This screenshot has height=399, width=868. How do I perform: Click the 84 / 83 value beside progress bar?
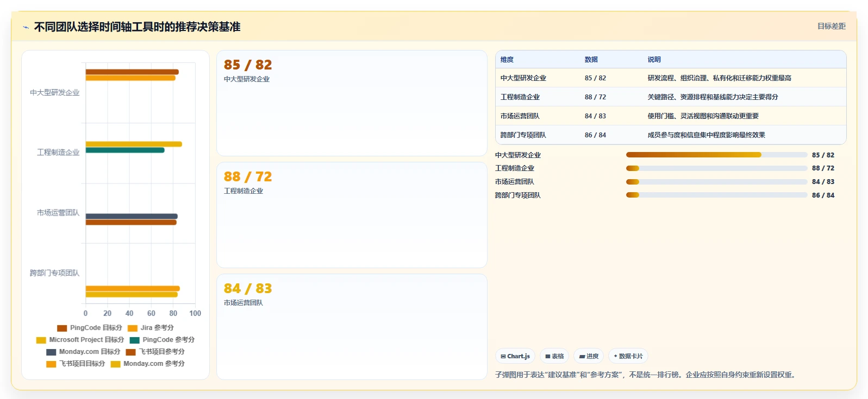(x=823, y=182)
